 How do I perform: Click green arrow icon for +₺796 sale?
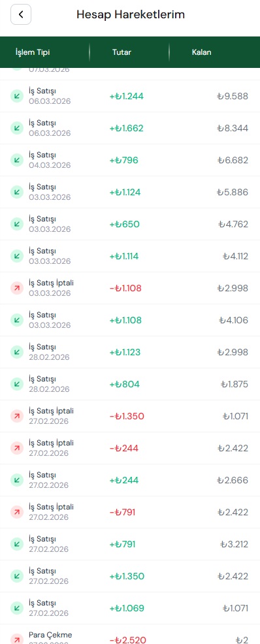click(x=17, y=160)
